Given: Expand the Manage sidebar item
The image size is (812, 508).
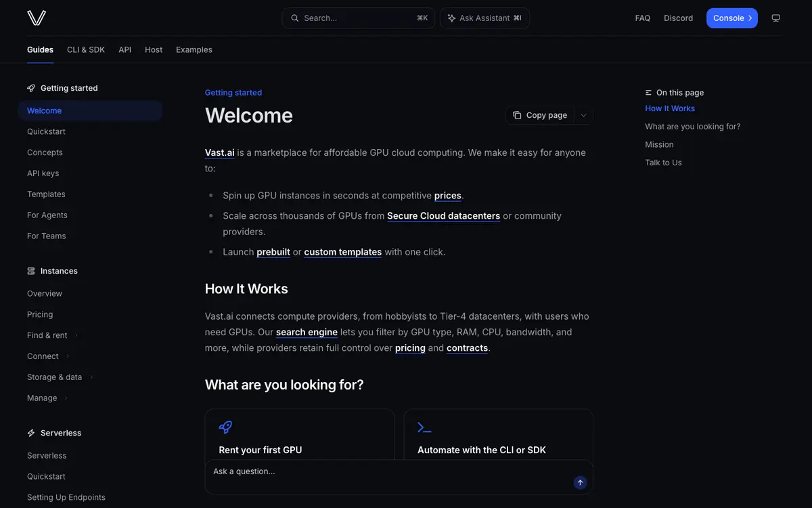Looking at the screenshot, I should tap(66, 398).
